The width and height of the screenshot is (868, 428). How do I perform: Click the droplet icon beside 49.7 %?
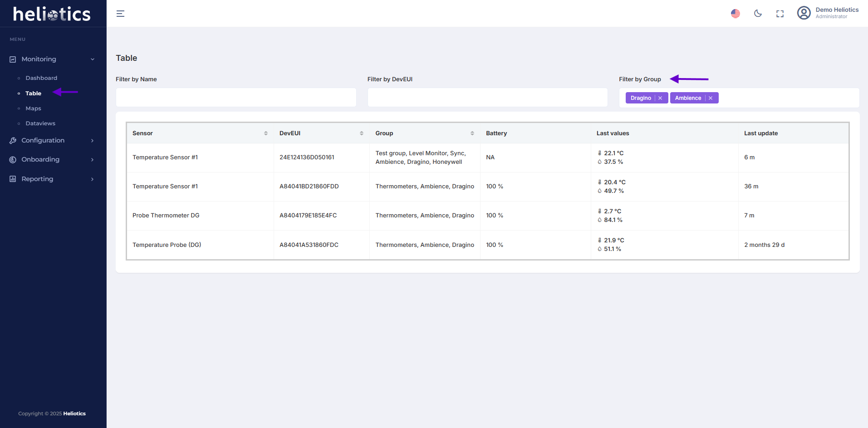pos(599,191)
